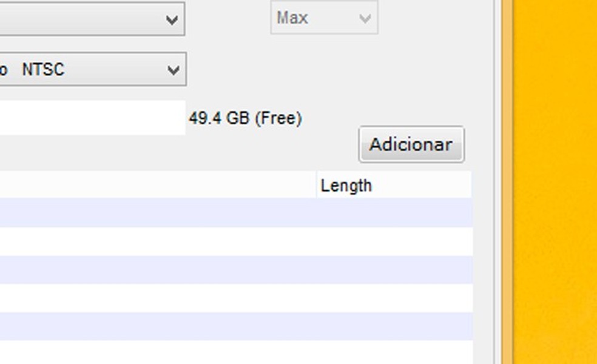
Task: Expand the topmost unlabeled combo box
Action: 91,19
